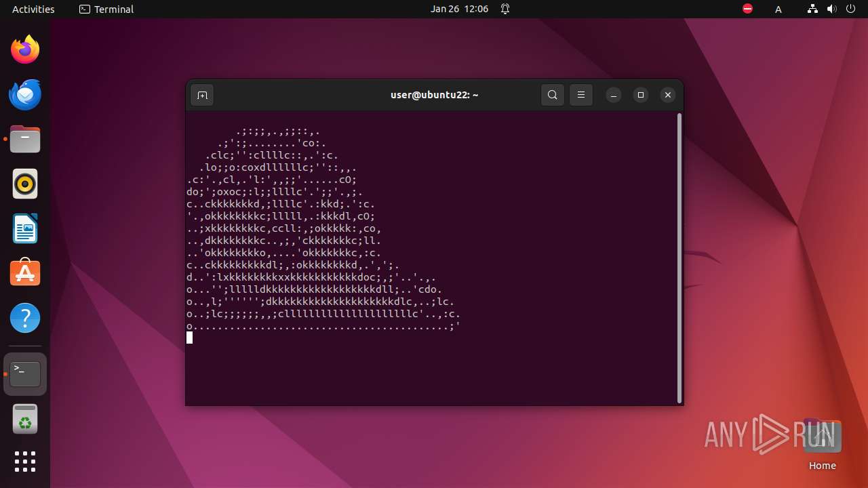This screenshot has width=868, height=488.
Task: Open the Terminal app menu in top bar
Action: click(106, 9)
